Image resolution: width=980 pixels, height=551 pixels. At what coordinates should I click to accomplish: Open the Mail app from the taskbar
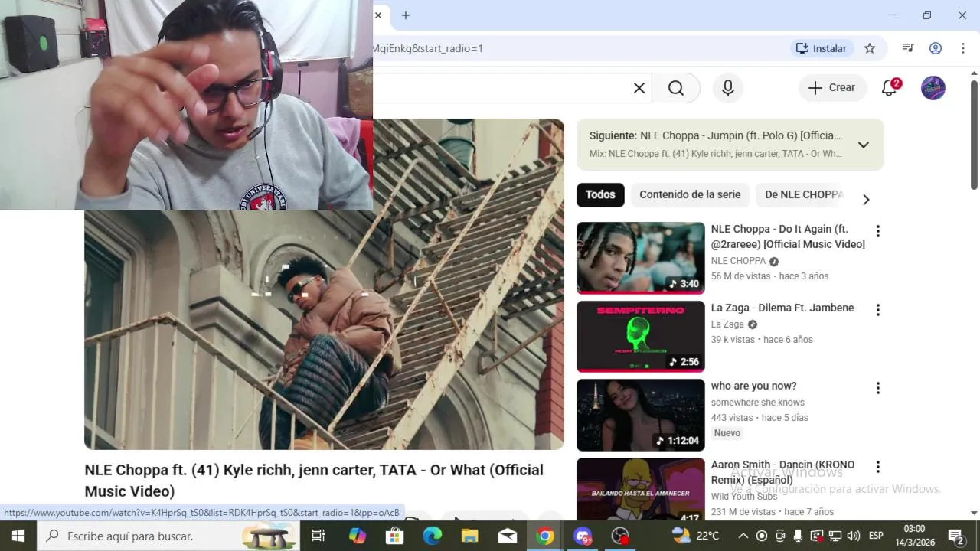coord(508,536)
